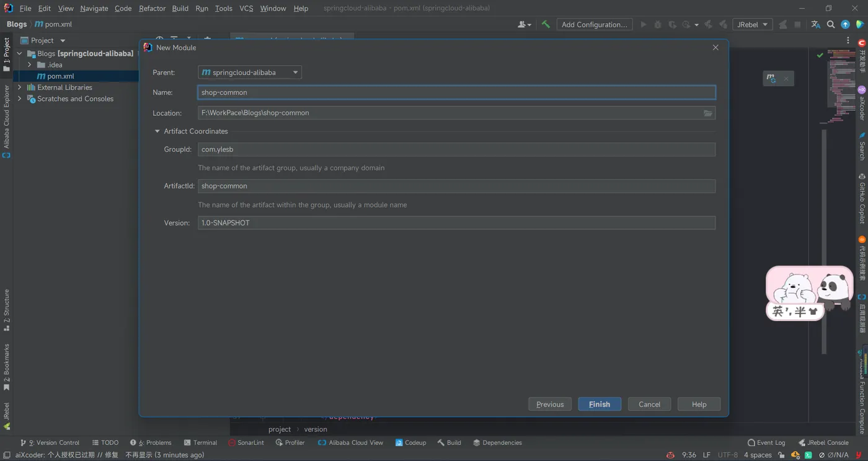The width and height of the screenshot is (868, 461).
Task: Click the GroupId input field
Action: (x=456, y=149)
